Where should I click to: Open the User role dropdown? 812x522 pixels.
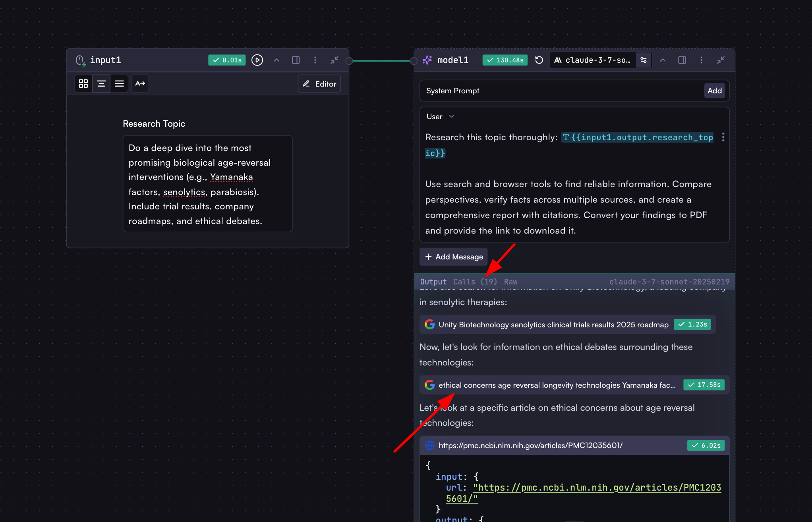coord(440,116)
